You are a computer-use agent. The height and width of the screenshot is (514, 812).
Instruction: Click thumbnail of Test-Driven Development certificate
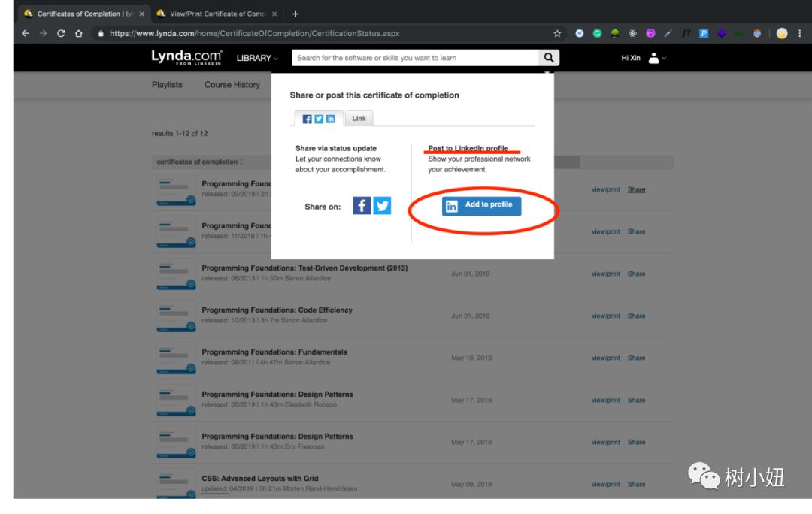176,275
